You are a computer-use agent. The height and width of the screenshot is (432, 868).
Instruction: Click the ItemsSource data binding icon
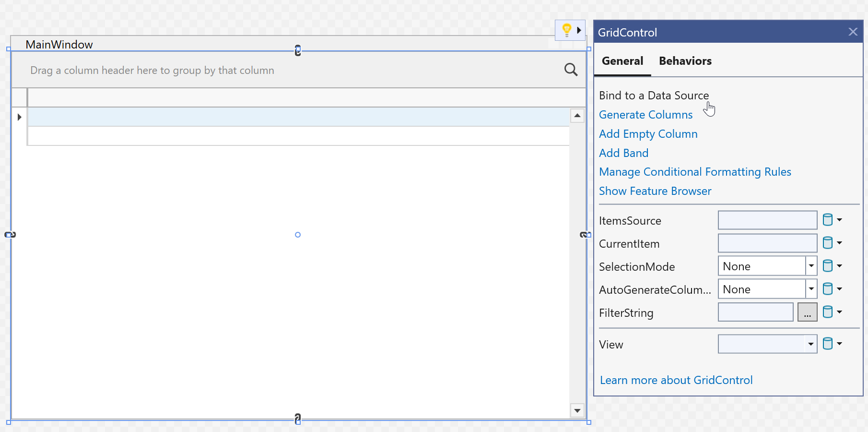[x=829, y=219]
